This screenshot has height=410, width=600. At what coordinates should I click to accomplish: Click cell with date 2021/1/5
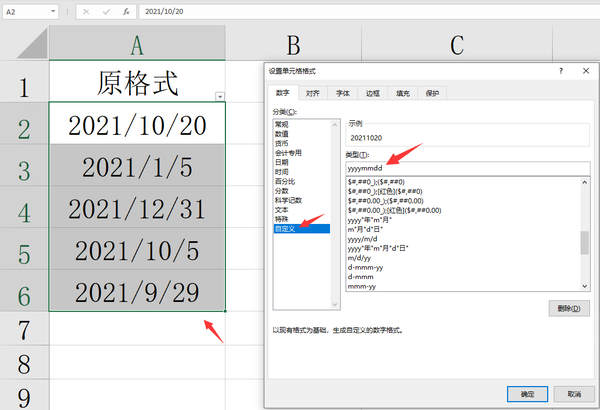137,165
